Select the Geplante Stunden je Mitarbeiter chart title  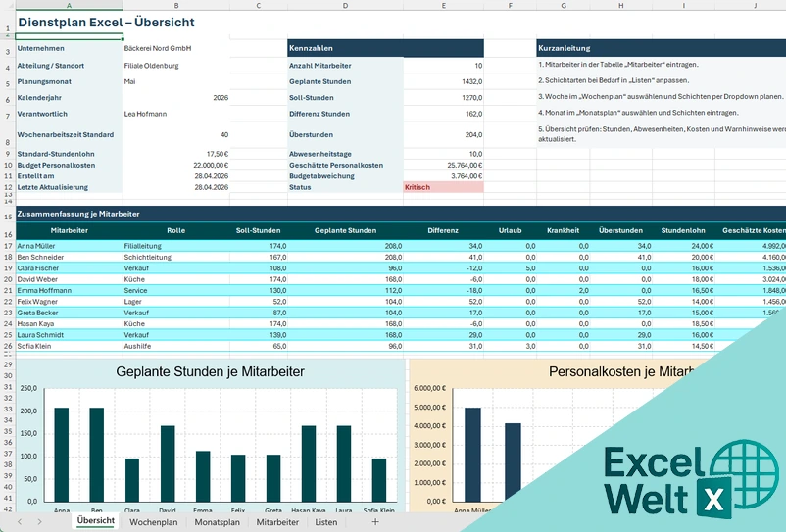[x=210, y=372]
